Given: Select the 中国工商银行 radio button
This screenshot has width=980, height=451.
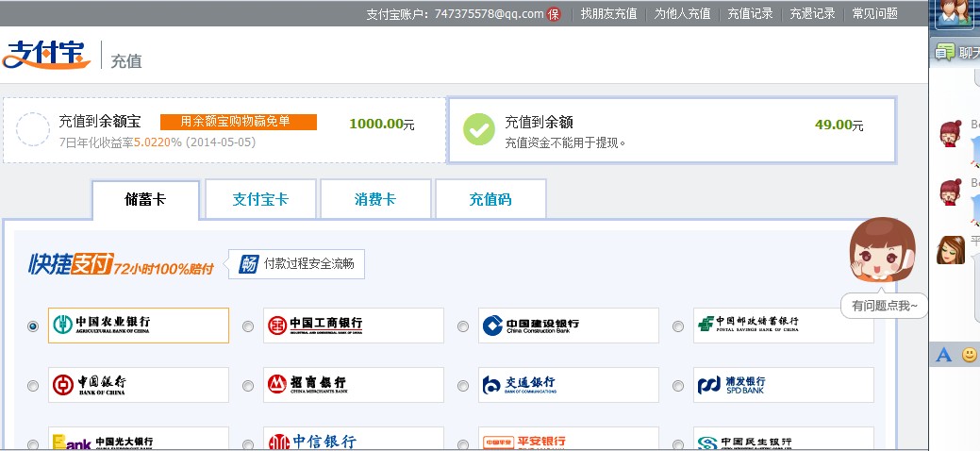Looking at the screenshot, I should coord(248,326).
